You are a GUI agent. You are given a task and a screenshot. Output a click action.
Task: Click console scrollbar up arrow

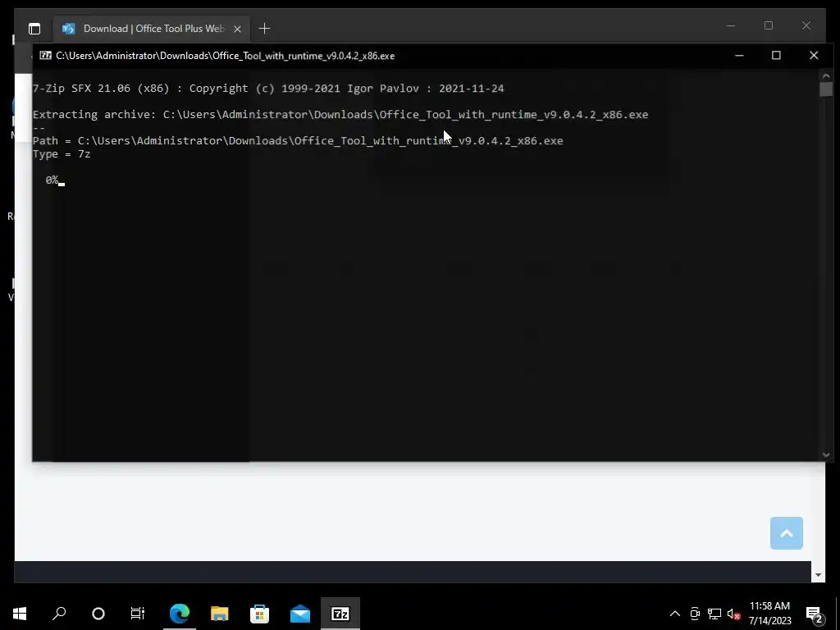click(825, 76)
